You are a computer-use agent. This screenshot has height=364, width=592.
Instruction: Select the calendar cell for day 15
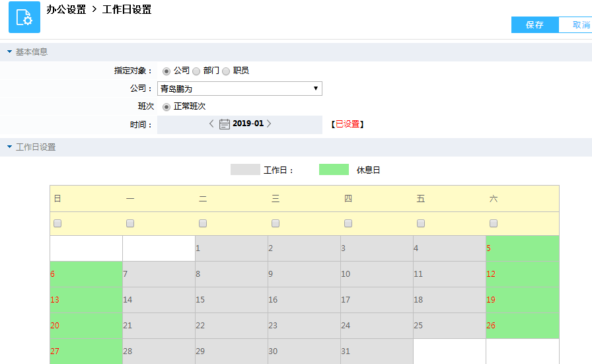[x=231, y=300]
